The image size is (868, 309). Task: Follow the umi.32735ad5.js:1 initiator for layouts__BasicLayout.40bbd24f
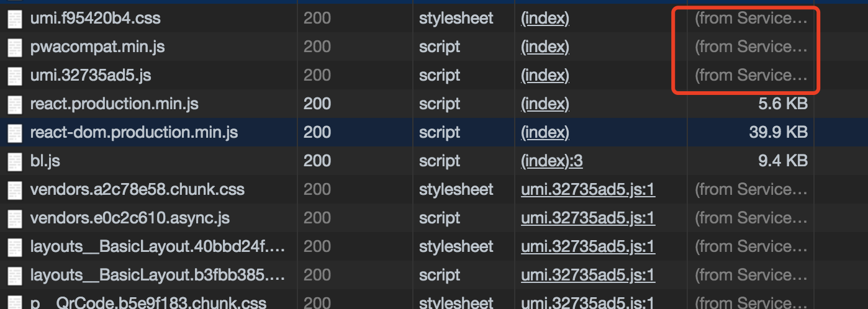(588, 247)
